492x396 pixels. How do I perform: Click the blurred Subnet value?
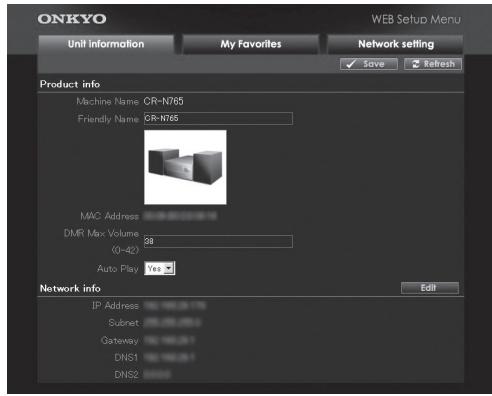point(172,323)
